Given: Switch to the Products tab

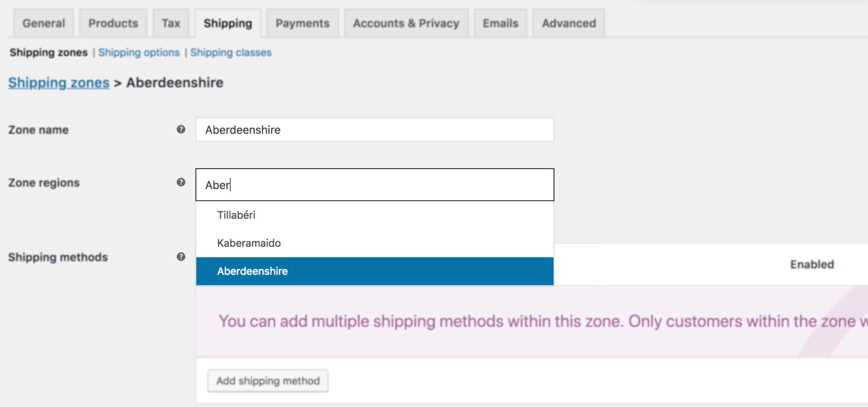Looking at the screenshot, I should point(113,23).
